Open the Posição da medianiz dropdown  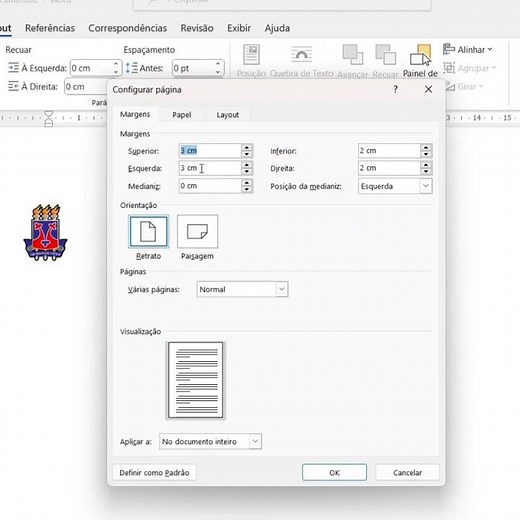coord(426,186)
